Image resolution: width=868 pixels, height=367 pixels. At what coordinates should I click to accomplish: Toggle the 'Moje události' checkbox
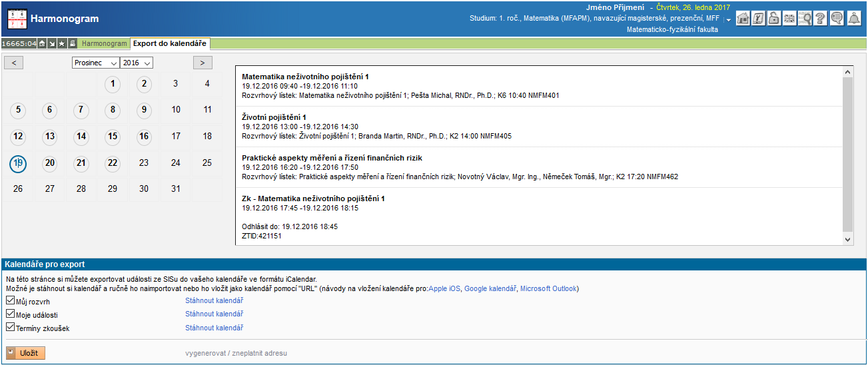pos(10,314)
